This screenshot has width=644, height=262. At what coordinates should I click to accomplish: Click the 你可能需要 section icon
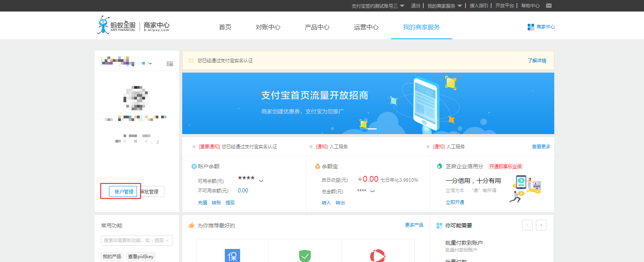(440, 226)
